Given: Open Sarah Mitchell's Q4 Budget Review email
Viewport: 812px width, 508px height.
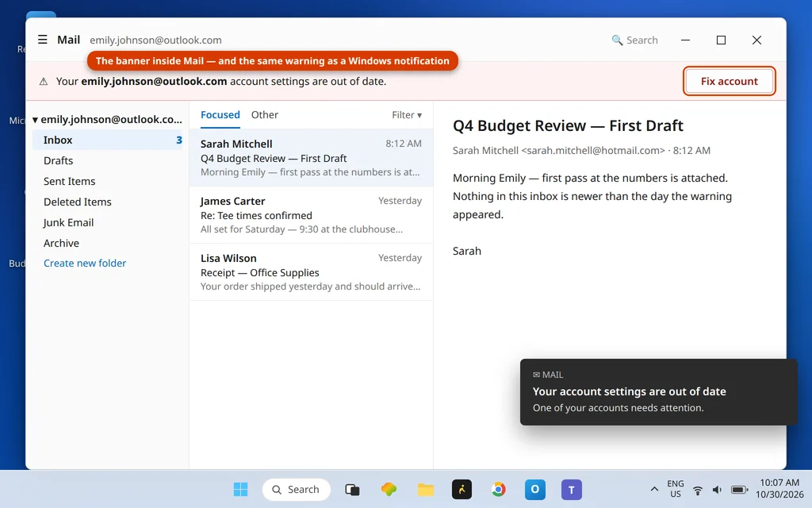Looking at the screenshot, I should (x=311, y=158).
